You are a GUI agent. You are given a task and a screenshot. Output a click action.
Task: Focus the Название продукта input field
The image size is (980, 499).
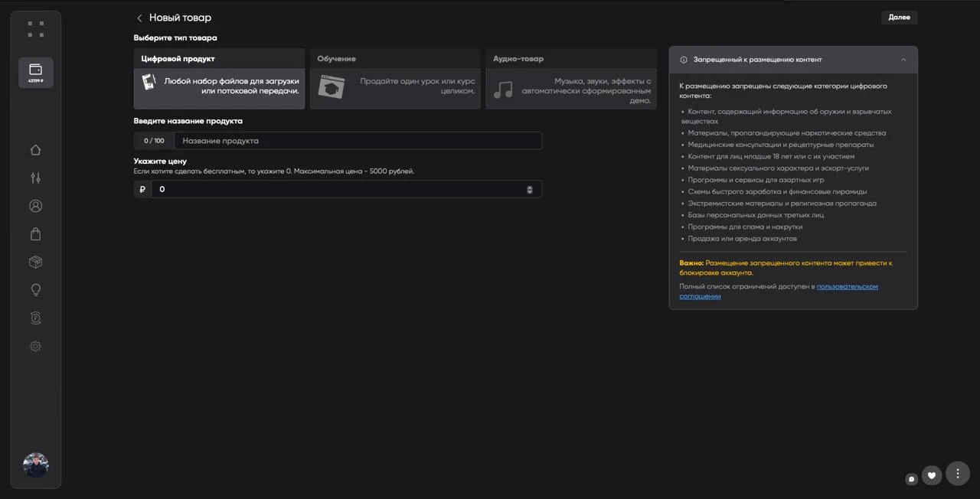358,141
